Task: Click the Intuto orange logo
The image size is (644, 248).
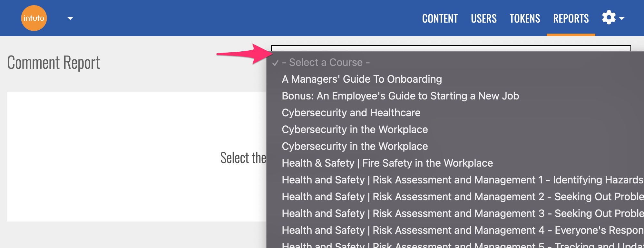Action: pos(34,18)
